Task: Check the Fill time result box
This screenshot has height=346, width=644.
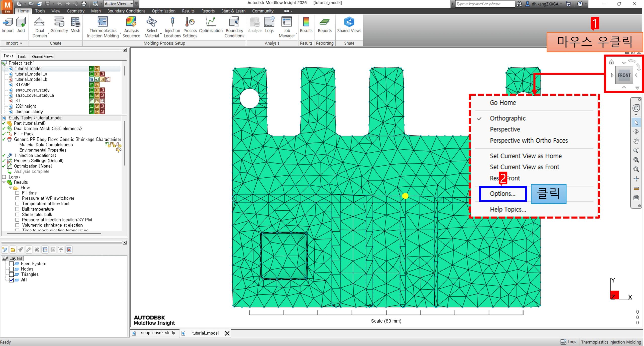Action: 17,193
